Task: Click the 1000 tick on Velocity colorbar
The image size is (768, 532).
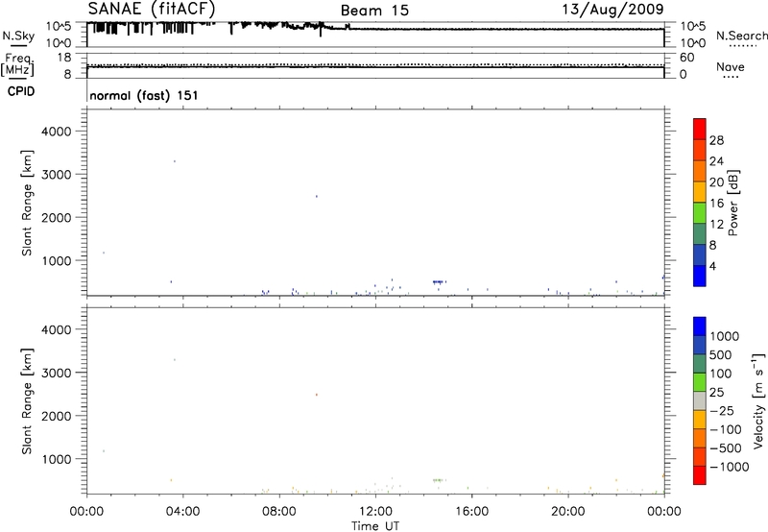Action: [x=725, y=336]
